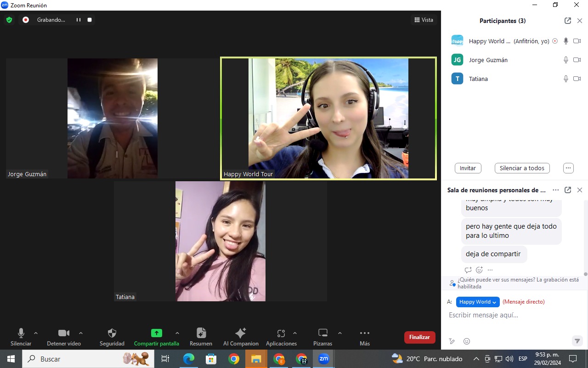
Task: Click the Invitar button
Action: point(468,168)
